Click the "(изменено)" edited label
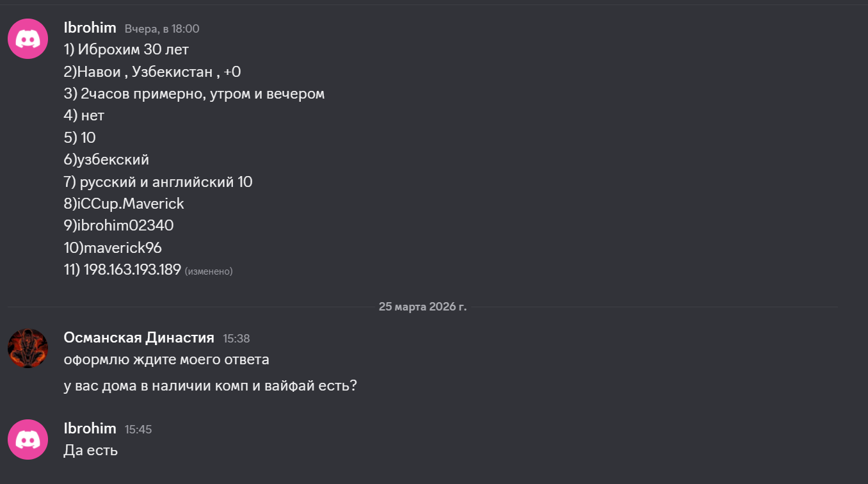Screen dimensions: 868x484 point(209,271)
